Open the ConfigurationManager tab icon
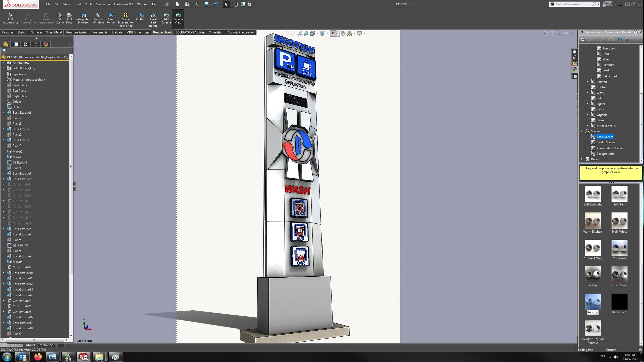This screenshot has width=644, height=362. 26,44
